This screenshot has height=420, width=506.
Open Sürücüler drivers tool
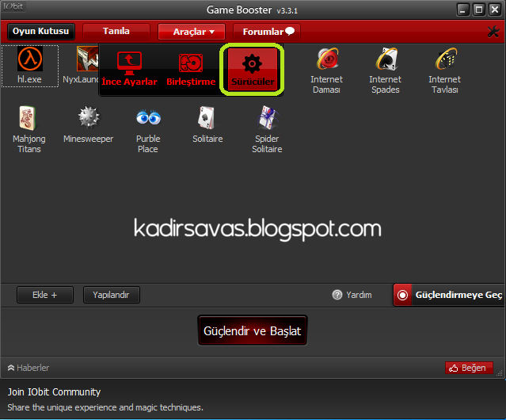coord(253,70)
